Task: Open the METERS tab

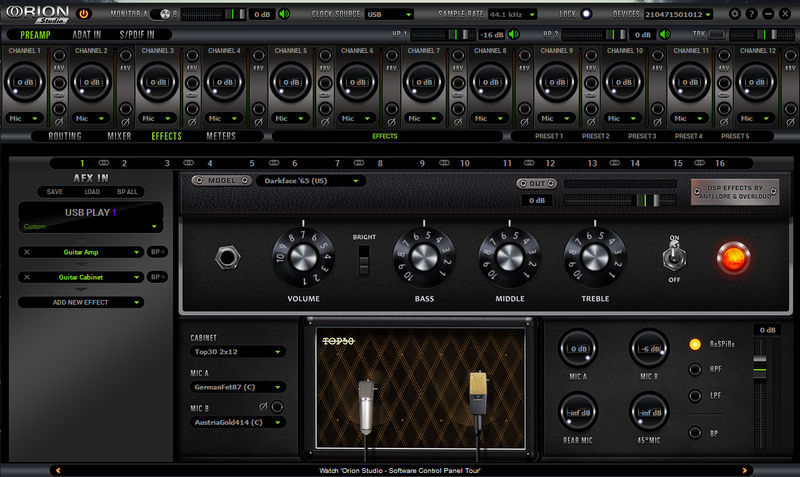Action: pos(221,136)
